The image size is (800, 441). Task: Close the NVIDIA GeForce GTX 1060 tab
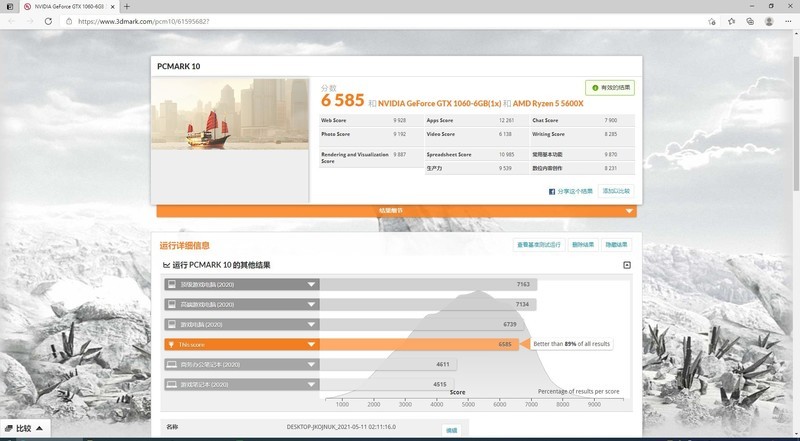click(112, 7)
